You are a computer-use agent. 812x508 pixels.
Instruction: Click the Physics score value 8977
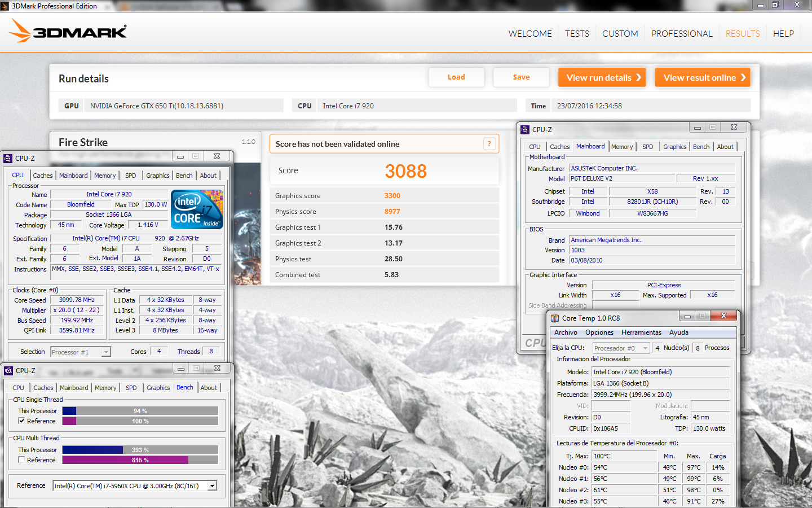[392, 212]
